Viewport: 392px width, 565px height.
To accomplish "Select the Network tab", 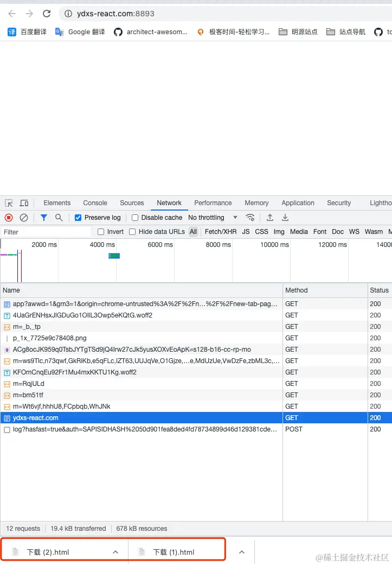I will tap(169, 203).
